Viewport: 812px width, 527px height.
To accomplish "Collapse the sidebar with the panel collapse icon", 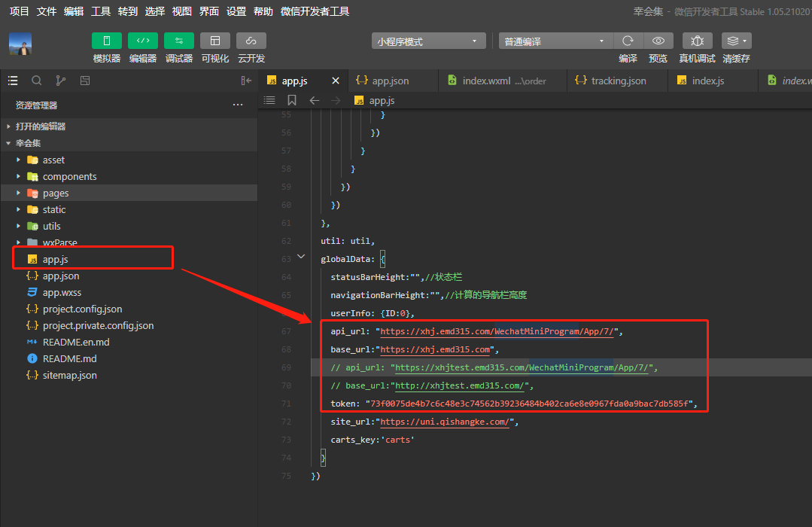I will click(246, 81).
